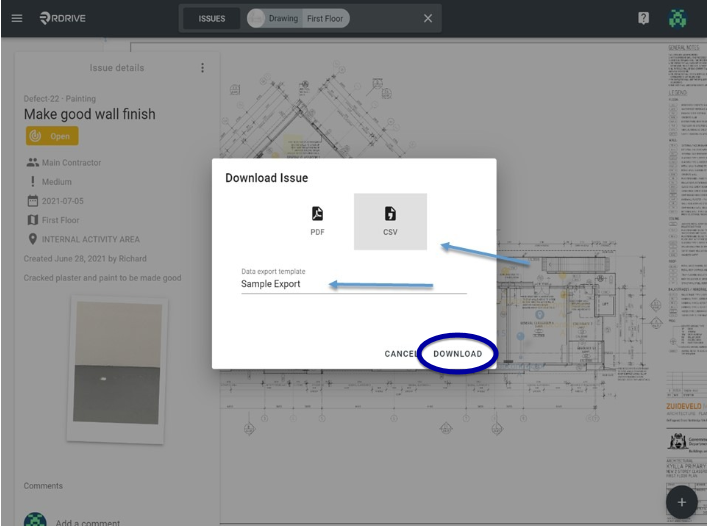Click the plus add floating button
The width and height of the screenshot is (707, 526).
pos(682,502)
